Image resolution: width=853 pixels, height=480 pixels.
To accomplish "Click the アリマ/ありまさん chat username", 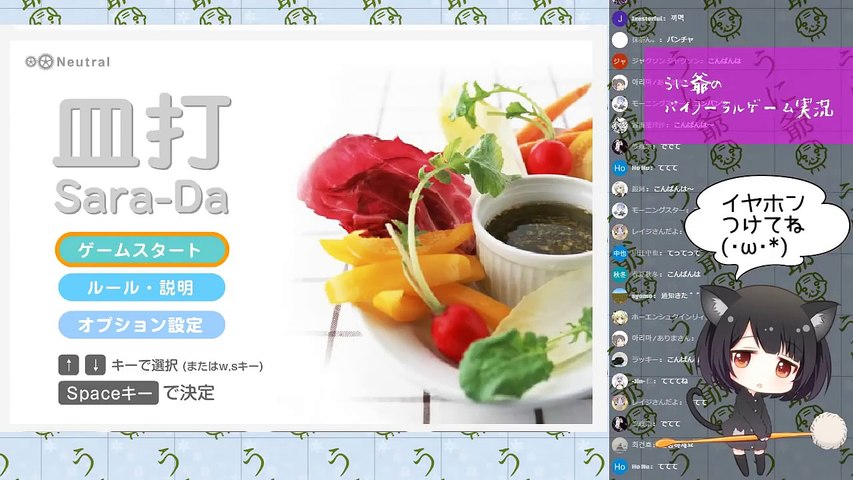I will [x=663, y=338].
